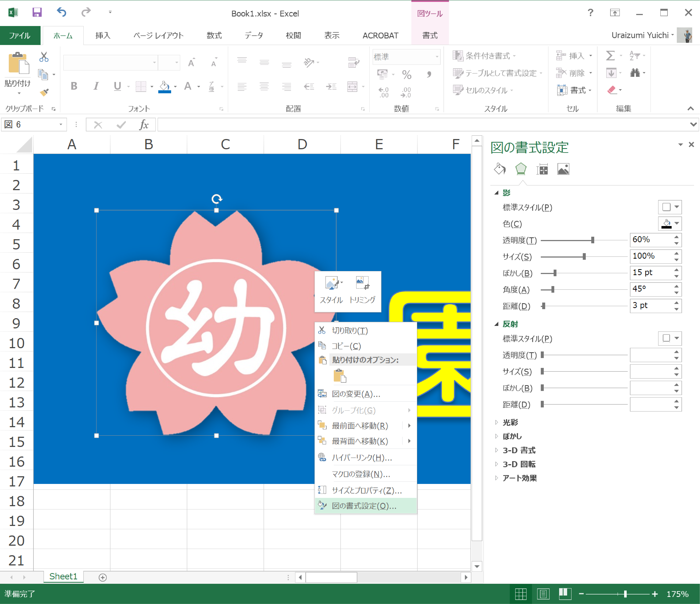700x604 pixels.
Task: Click コピー (Copy) in the context menu
Action: click(347, 346)
